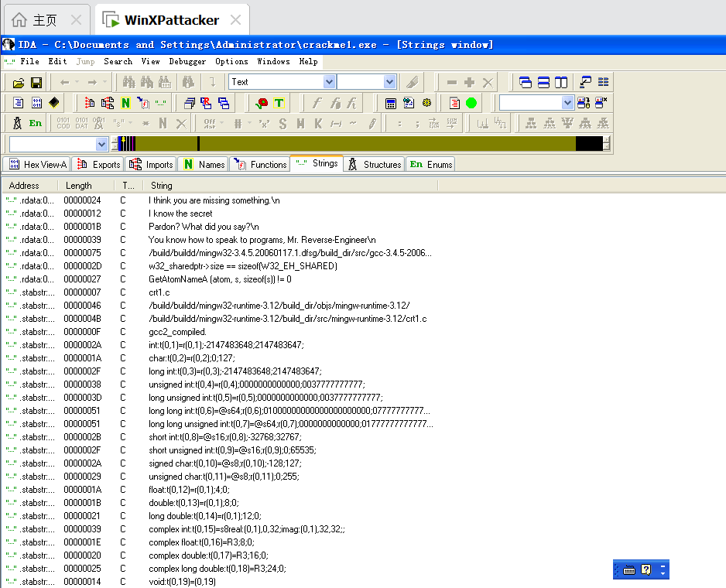Save the database with the floppy icon
The image size is (726, 588).
[x=36, y=83]
